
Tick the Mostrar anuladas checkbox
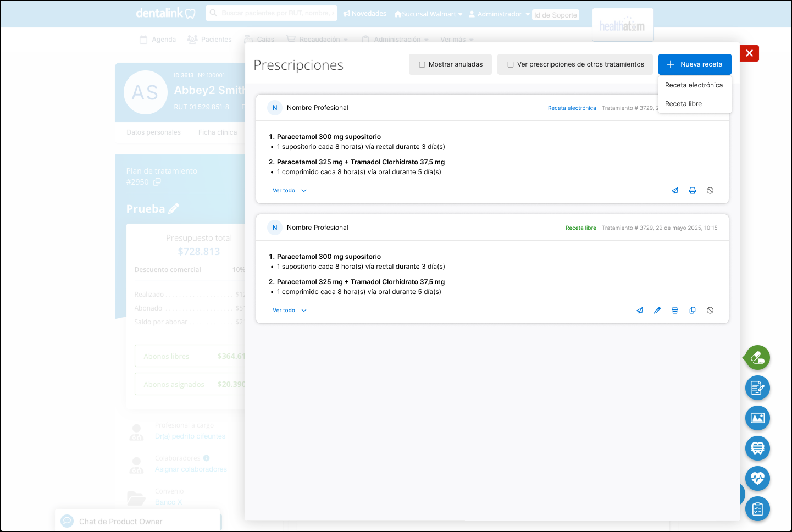coord(422,64)
